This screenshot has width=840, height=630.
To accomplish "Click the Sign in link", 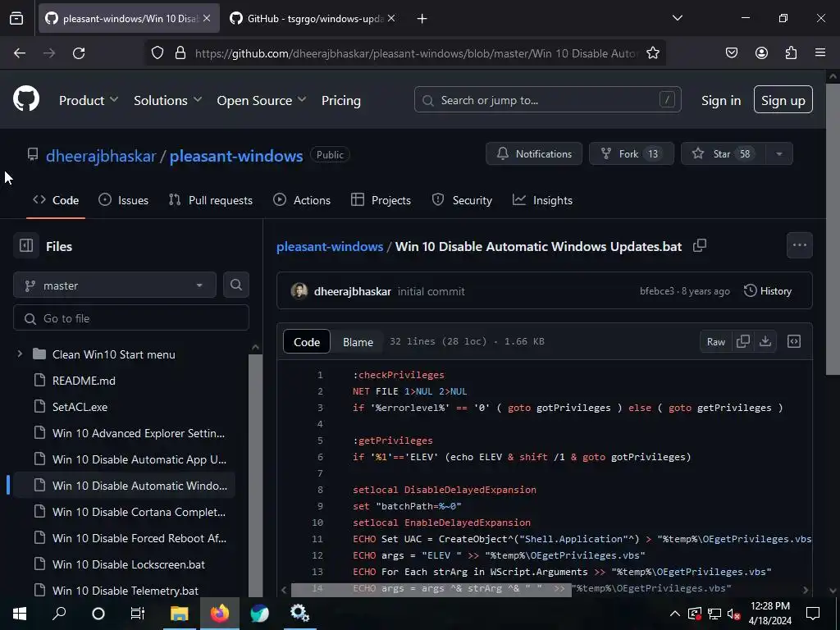I will pyautogui.click(x=721, y=100).
